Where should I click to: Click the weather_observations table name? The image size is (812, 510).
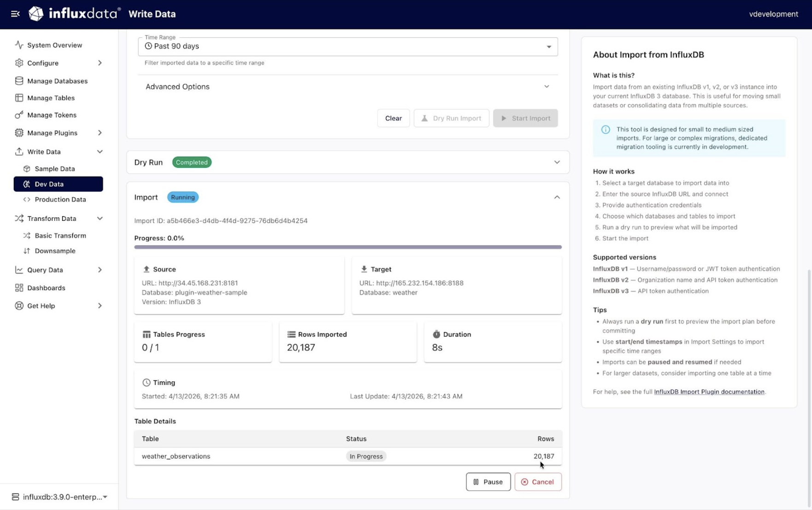176,457
